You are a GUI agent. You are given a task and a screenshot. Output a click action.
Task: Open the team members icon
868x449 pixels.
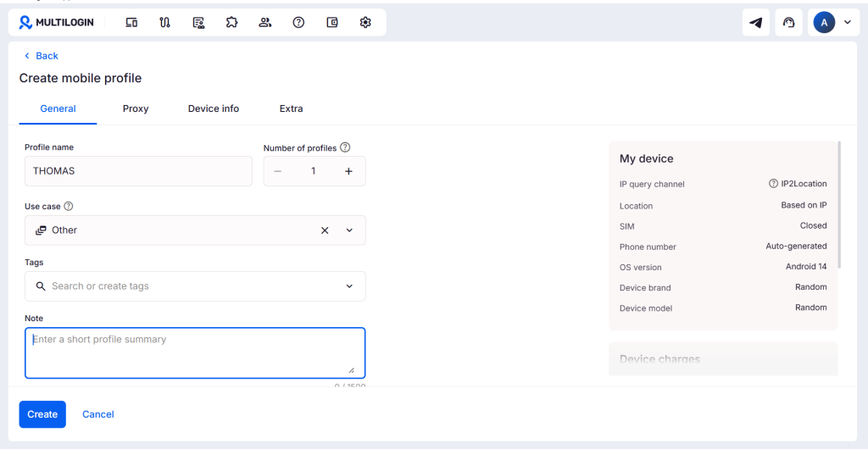click(265, 22)
